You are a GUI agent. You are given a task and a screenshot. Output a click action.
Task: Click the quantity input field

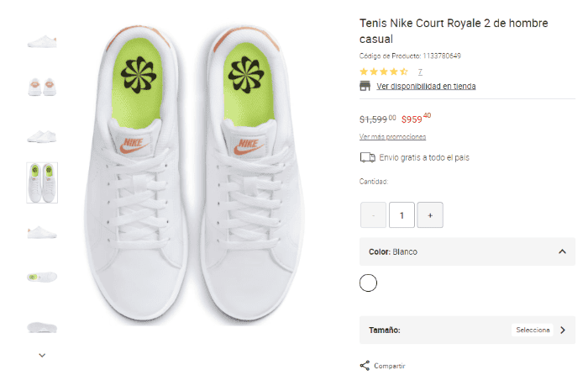pyautogui.click(x=402, y=215)
